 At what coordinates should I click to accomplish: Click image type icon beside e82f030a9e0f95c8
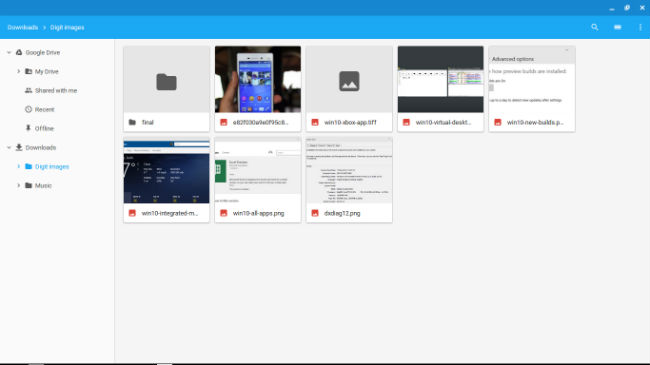point(223,122)
